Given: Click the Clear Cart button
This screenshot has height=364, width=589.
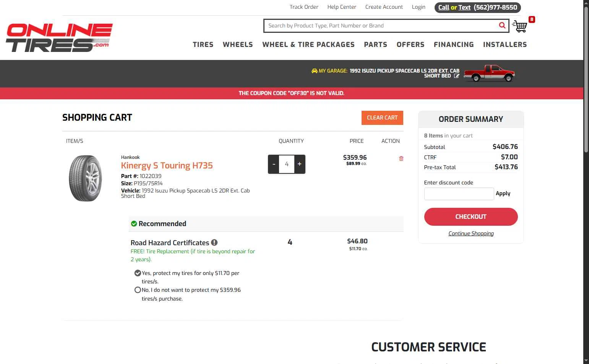Looking at the screenshot, I should click(382, 118).
